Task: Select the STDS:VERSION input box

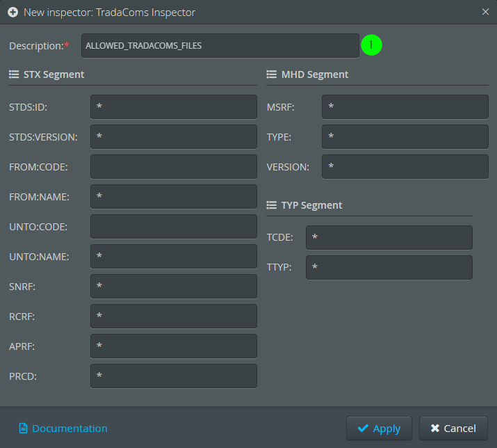Action: tap(173, 137)
